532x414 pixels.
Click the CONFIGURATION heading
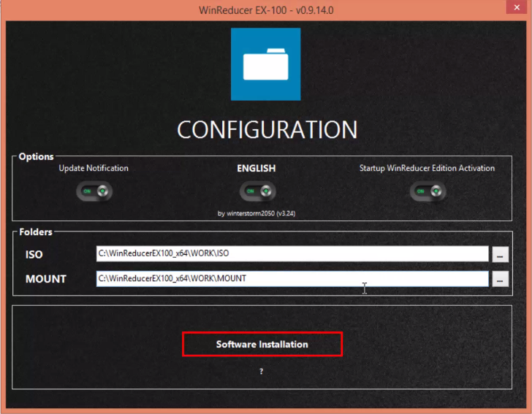click(267, 130)
